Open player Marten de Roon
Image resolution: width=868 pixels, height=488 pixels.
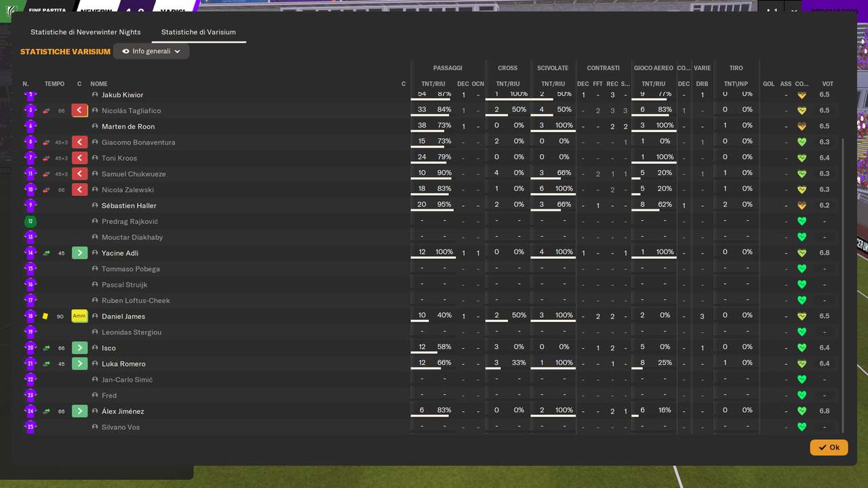pos(128,127)
